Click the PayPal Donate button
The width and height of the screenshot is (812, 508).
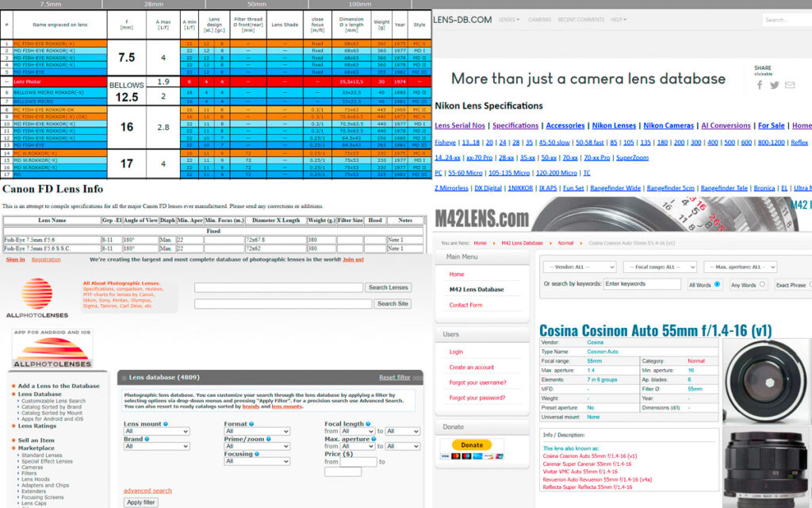coord(472,444)
